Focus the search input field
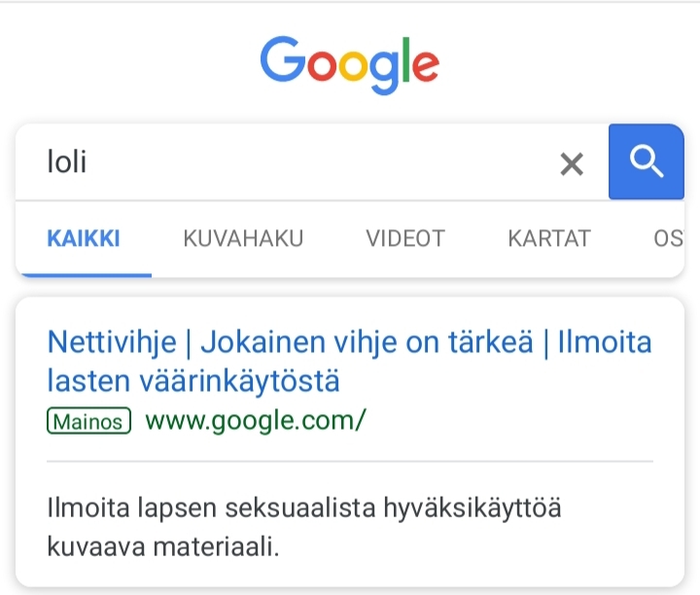This screenshot has height=595, width=700. click(x=292, y=161)
